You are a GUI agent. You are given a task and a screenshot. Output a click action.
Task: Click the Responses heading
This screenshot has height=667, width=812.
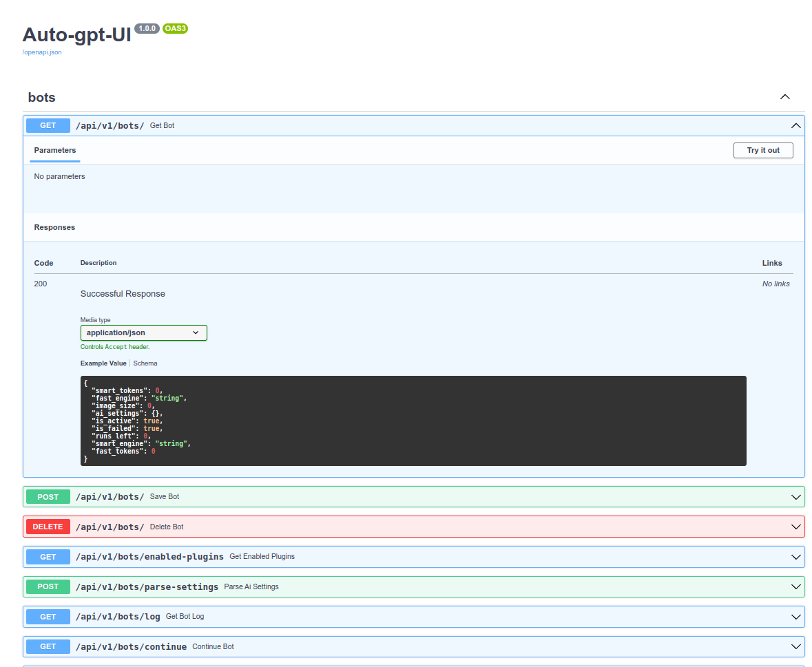[x=54, y=227]
